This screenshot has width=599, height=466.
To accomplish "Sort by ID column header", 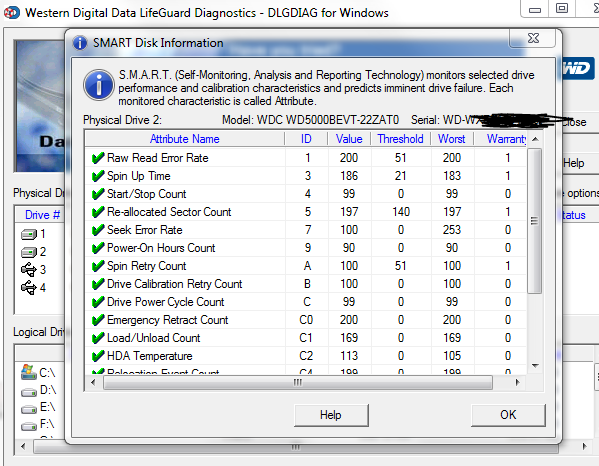I will point(306,139).
